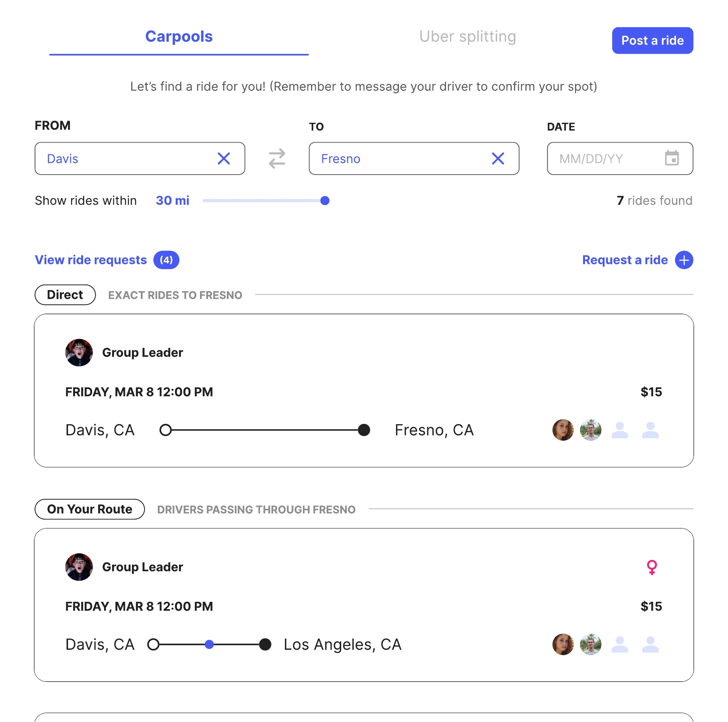Screen dimensions: 728x722
Task: Open View ride requests link
Action: (x=91, y=260)
